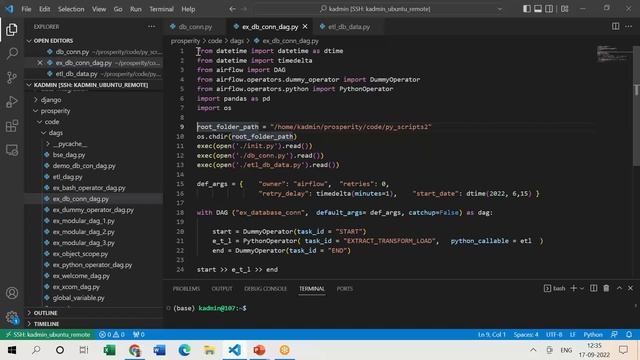Image resolution: width=640 pixels, height=360 pixels.
Task: Open the Manage gear settings icon
Action: pos(12,317)
